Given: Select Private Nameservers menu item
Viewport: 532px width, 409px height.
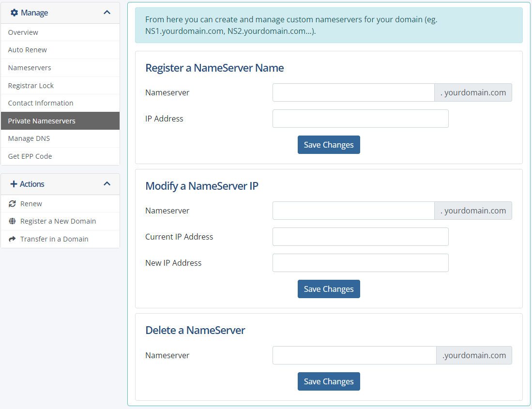Looking at the screenshot, I should [x=61, y=121].
